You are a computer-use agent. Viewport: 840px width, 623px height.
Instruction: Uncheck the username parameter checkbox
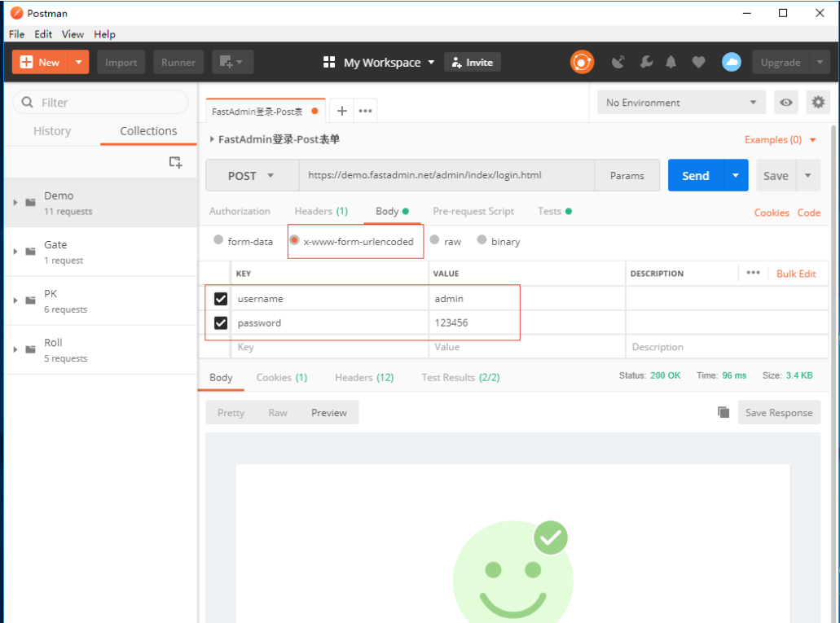tap(221, 298)
